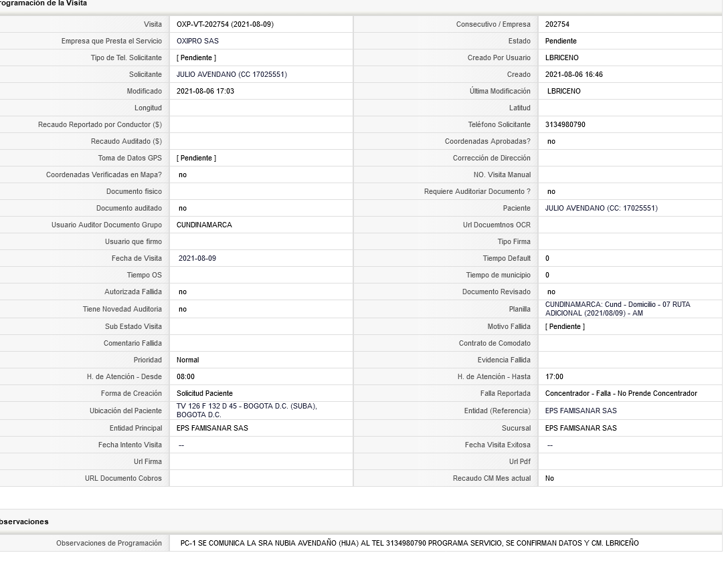
Task: Select LBRICENO in the Última Modificación row
Action: coord(563,91)
